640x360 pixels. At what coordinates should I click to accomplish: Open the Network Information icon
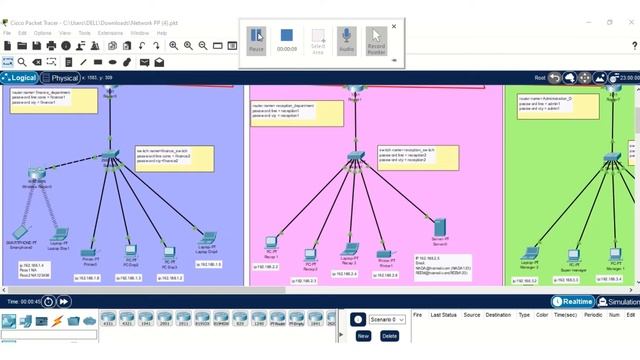pyautogui.click(x=66, y=46)
